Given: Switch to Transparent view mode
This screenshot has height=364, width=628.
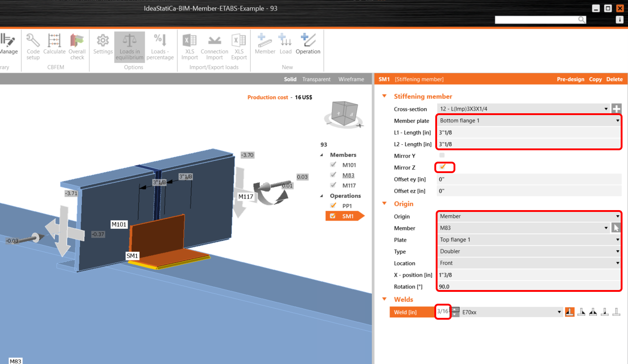Looking at the screenshot, I should [x=316, y=79].
